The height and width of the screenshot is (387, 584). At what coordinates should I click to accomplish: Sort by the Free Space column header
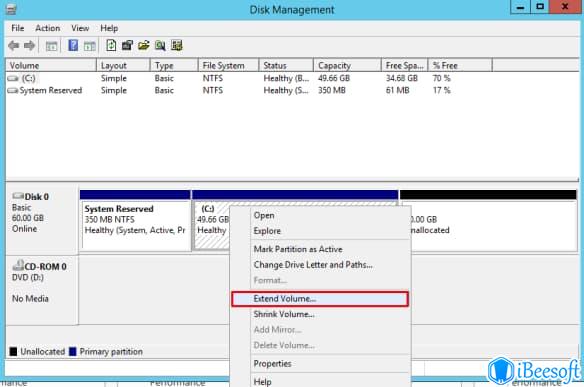click(405, 66)
